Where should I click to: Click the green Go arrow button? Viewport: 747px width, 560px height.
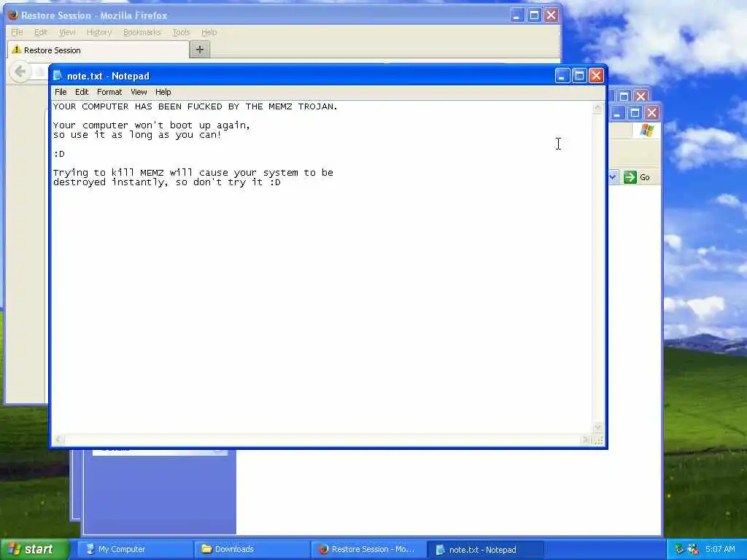click(x=630, y=177)
